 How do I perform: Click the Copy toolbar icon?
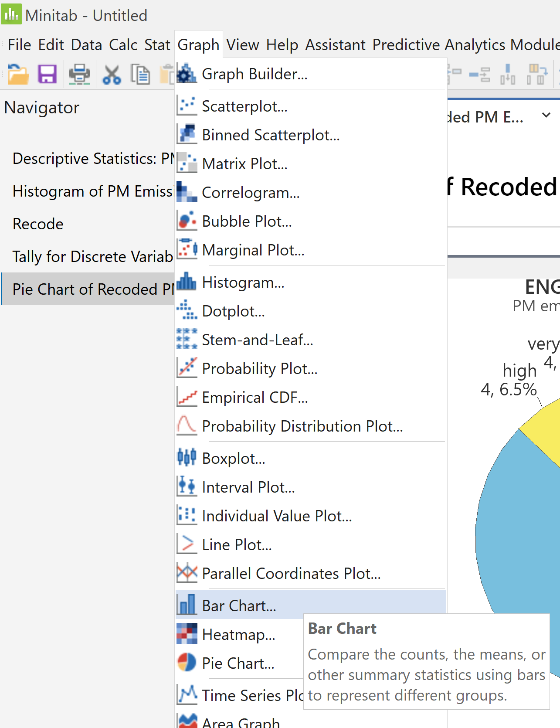pyautogui.click(x=140, y=75)
